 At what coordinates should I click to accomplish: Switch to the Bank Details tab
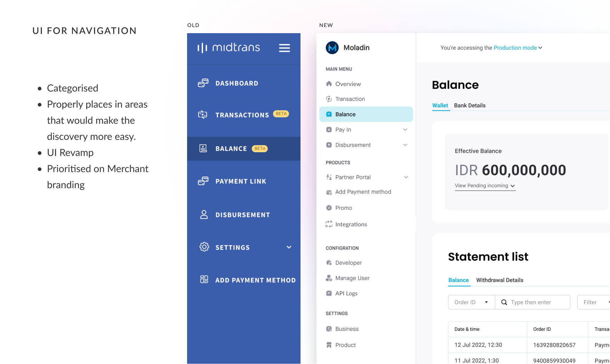click(x=470, y=106)
